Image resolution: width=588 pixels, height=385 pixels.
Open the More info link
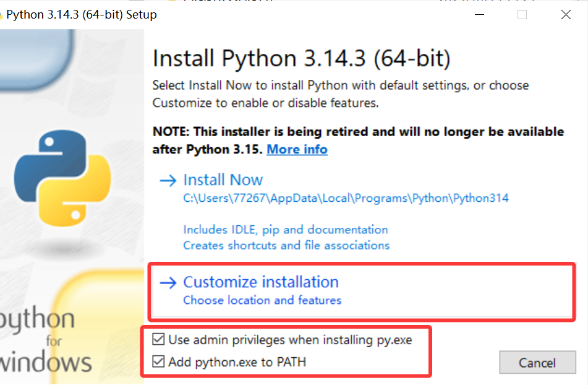pyautogui.click(x=297, y=149)
